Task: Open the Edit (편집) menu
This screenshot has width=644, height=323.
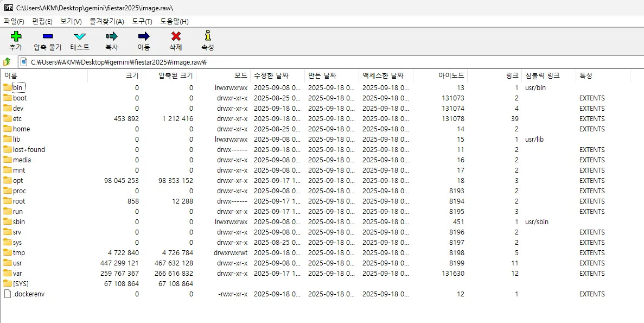Action: point(42,21)
